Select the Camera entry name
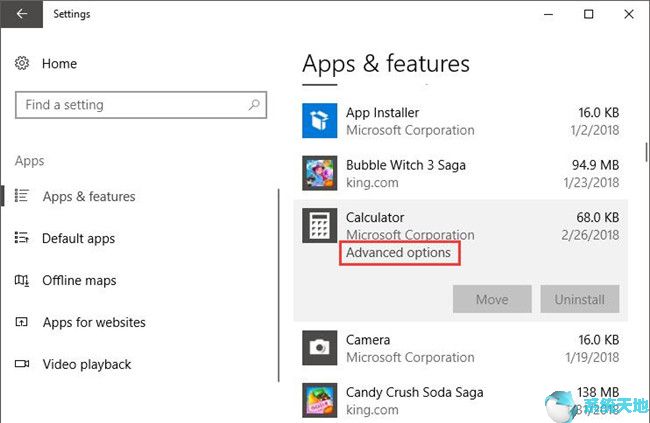Image resolution: width=650 pixels, height=423 pixels. 368,340
